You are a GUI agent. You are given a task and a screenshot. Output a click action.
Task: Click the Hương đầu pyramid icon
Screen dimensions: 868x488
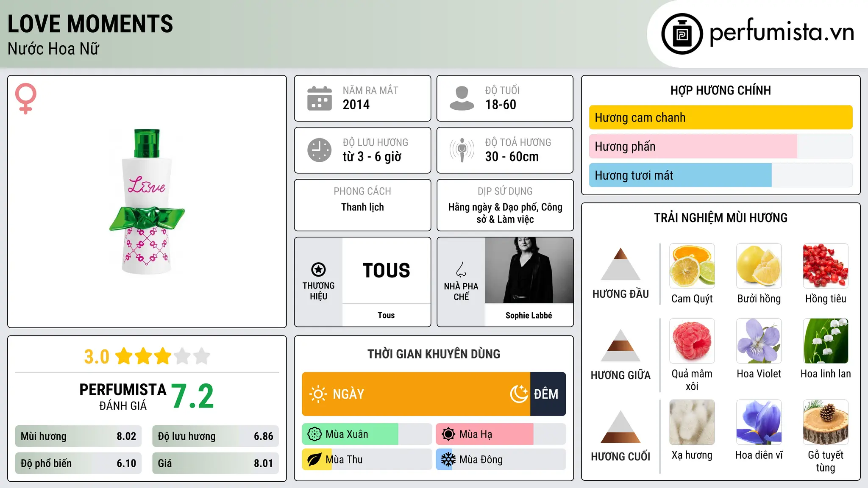(620, 264)
